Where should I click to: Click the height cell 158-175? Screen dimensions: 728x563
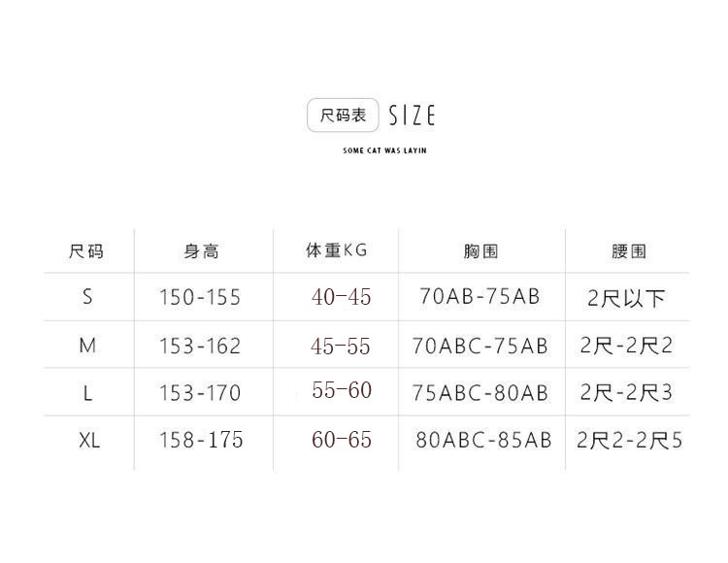(x=201, y=440)
